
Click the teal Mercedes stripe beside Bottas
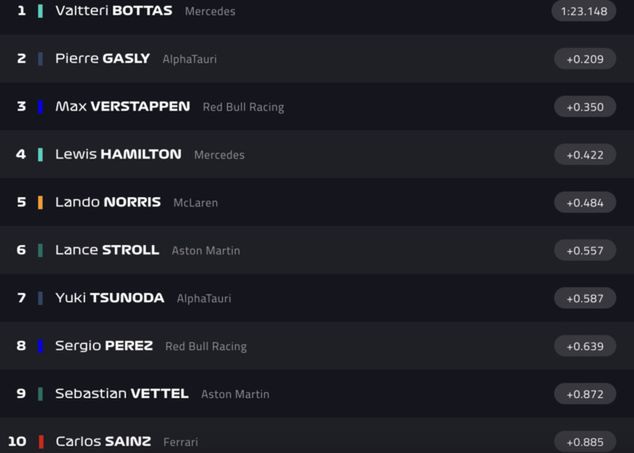coord(40,11)
